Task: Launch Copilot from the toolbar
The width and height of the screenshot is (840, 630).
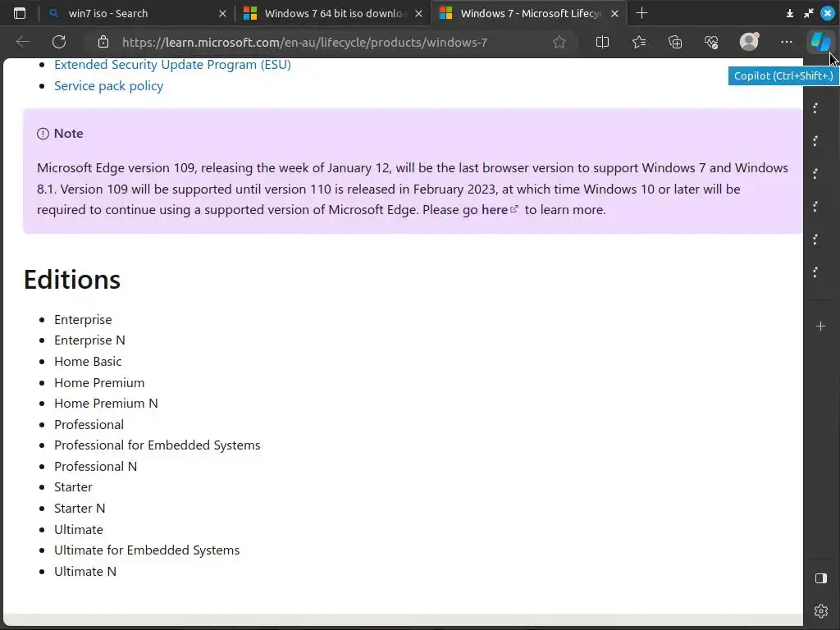Action: coord(820,41)
